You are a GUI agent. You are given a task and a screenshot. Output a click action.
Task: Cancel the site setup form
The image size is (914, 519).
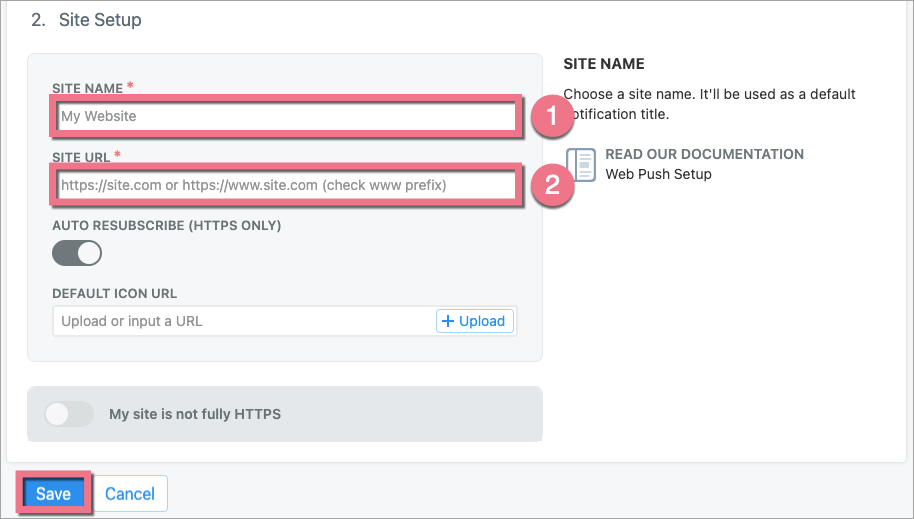[130, 494]
